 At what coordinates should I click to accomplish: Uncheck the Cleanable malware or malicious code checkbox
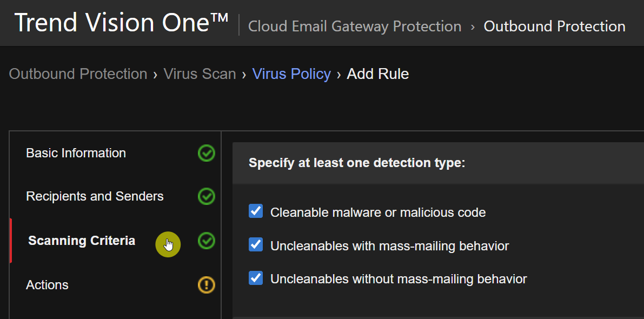pyautogui.click(x=256, y=211)
